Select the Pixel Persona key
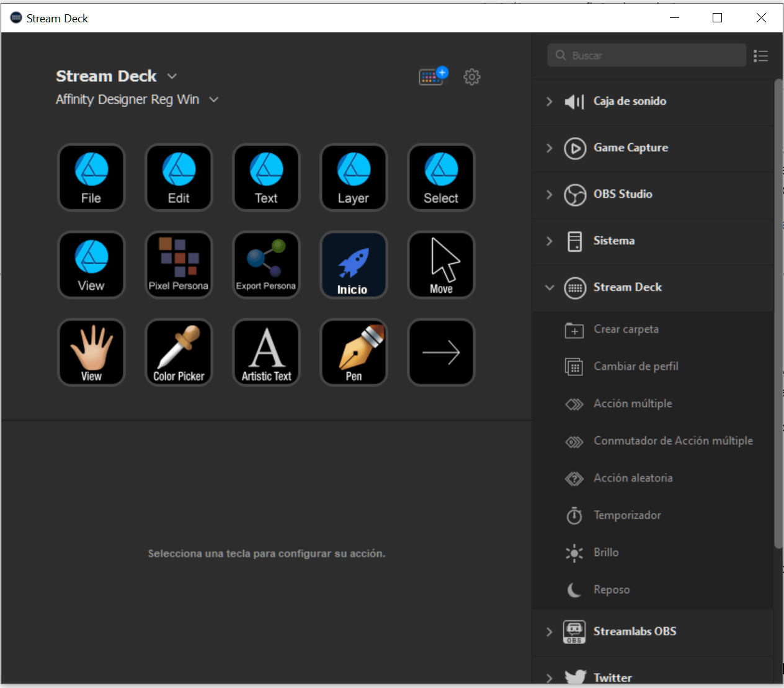Image resolution: width=784 pixels, height=688 pixels. (179, 265)
